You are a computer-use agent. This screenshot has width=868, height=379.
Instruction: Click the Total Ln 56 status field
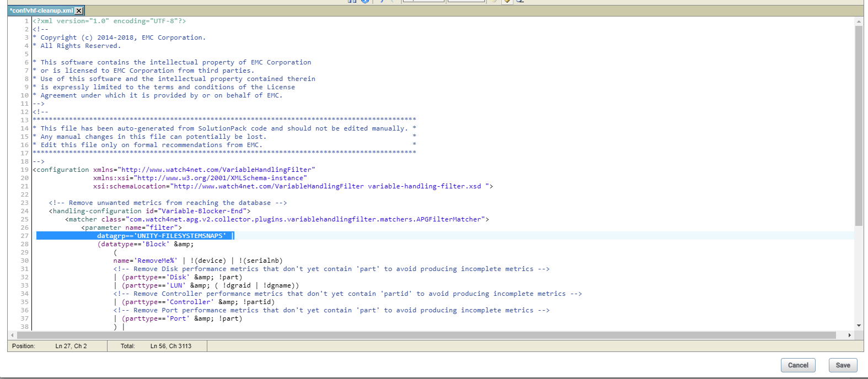click(x=170, y=346)
